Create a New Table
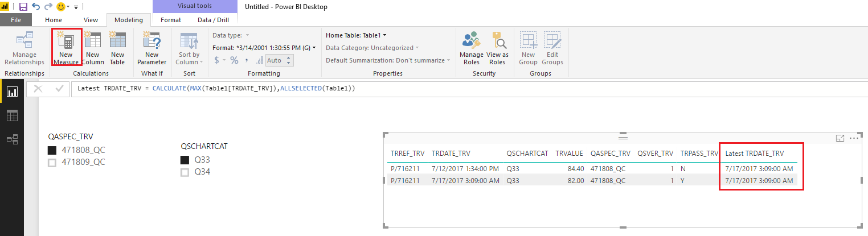The width and height of the screenshot is (868, 236). [x=117, y=49]
